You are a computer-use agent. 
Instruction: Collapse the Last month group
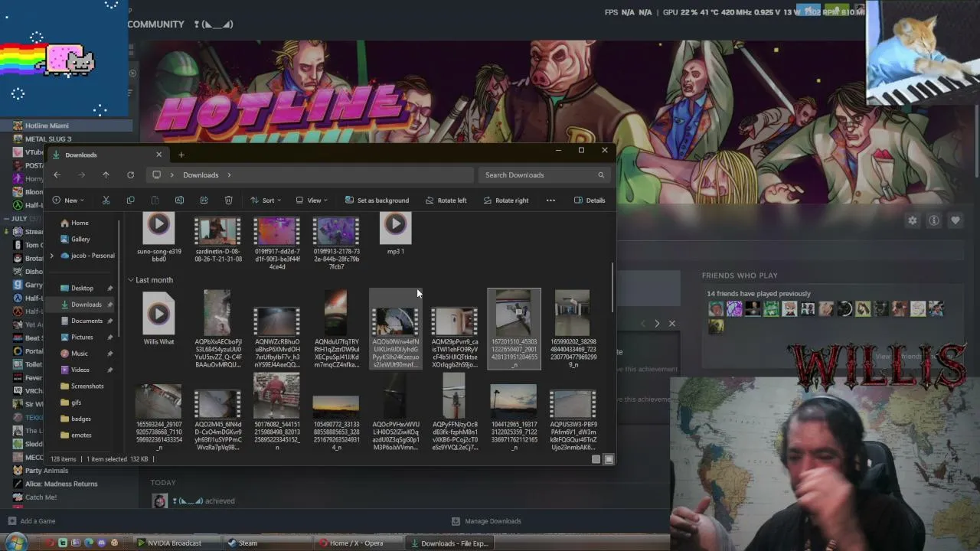(x=131, y=280)
